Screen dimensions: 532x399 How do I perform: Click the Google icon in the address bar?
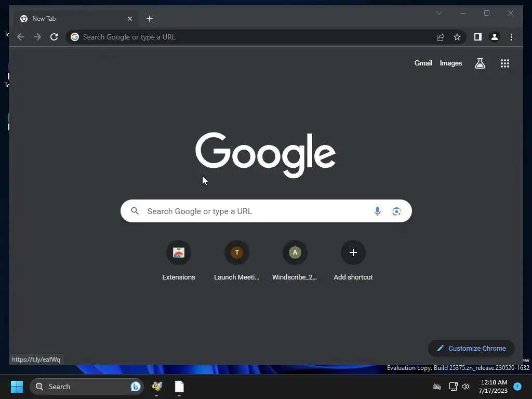(75, 37)
